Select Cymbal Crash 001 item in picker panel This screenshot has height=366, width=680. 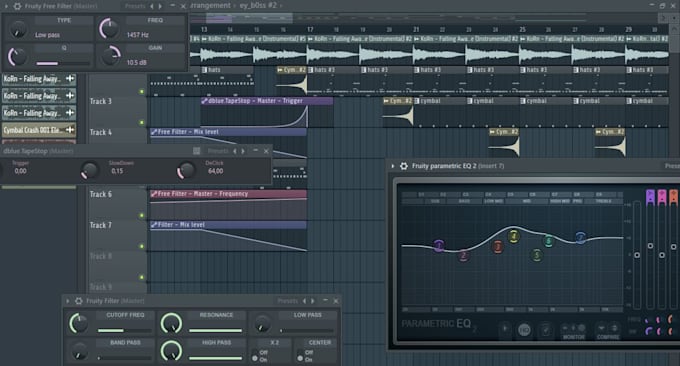pos(39,130)
